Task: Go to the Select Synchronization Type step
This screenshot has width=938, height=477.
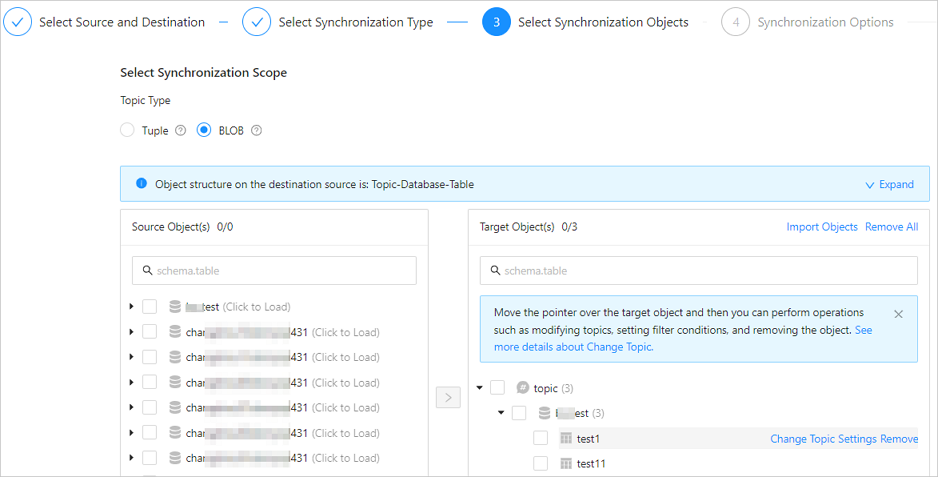Action: [356, 22]
